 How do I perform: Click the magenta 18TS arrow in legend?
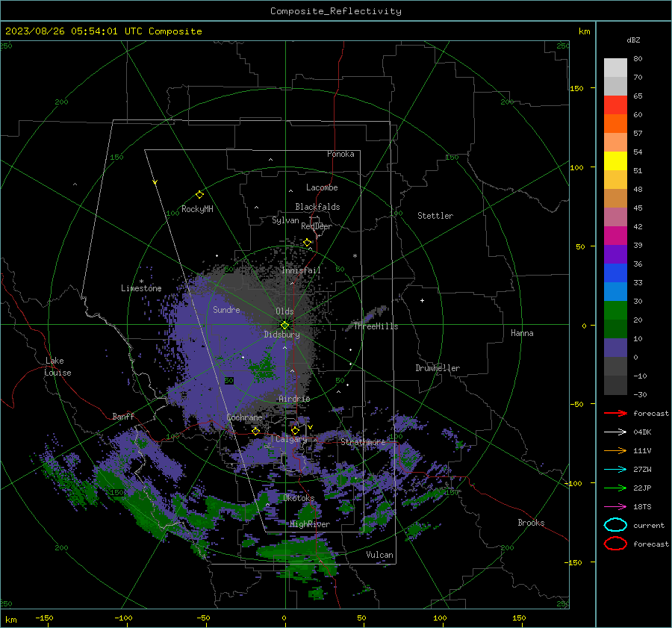pyautogui.click(x=615, y=507)
